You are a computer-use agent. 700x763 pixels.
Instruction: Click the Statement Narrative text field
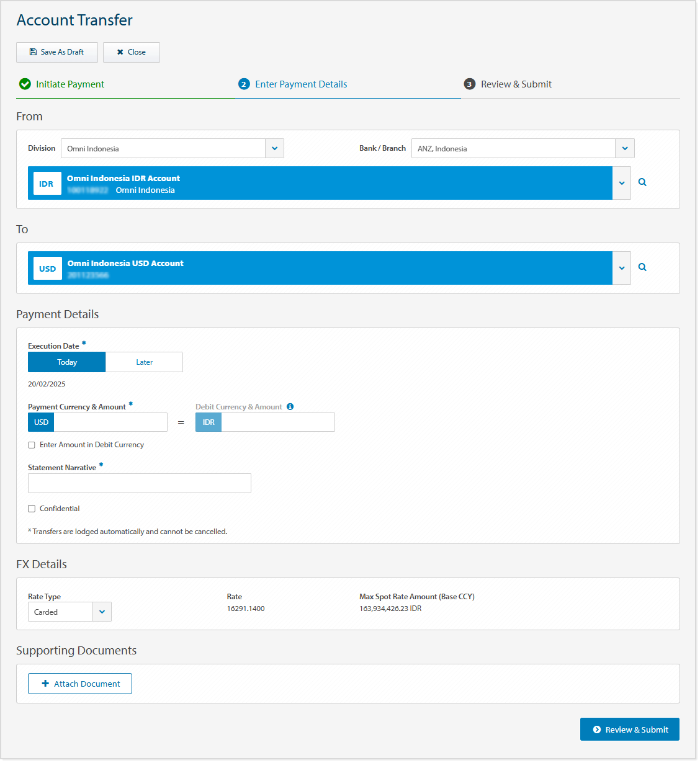pos(140,483)
